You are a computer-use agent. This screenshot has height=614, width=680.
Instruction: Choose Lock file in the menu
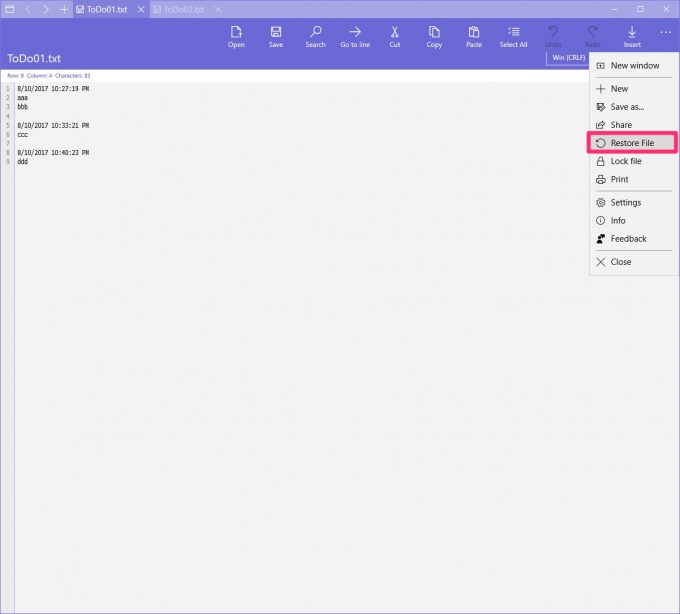pos(633,161)
